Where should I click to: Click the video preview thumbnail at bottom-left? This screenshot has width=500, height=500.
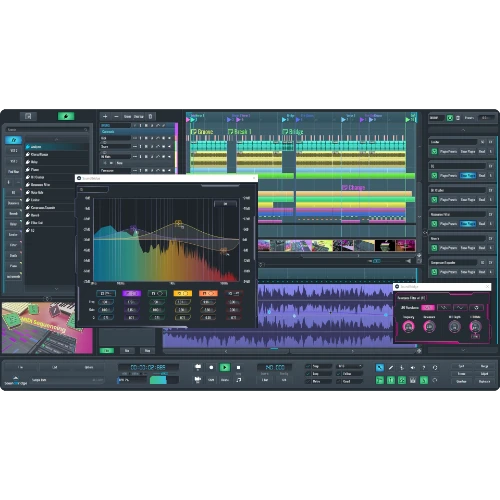[47, 328]
